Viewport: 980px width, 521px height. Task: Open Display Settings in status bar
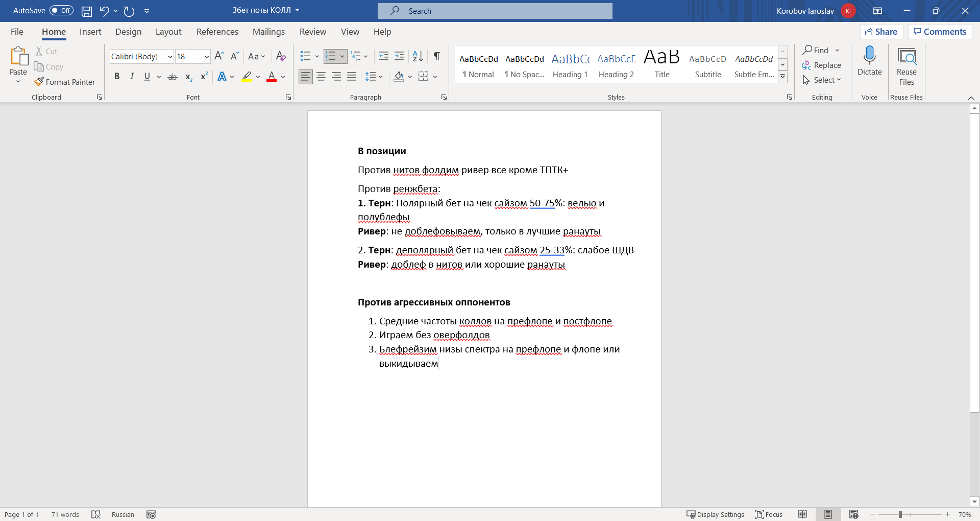[x=715, y=514]
